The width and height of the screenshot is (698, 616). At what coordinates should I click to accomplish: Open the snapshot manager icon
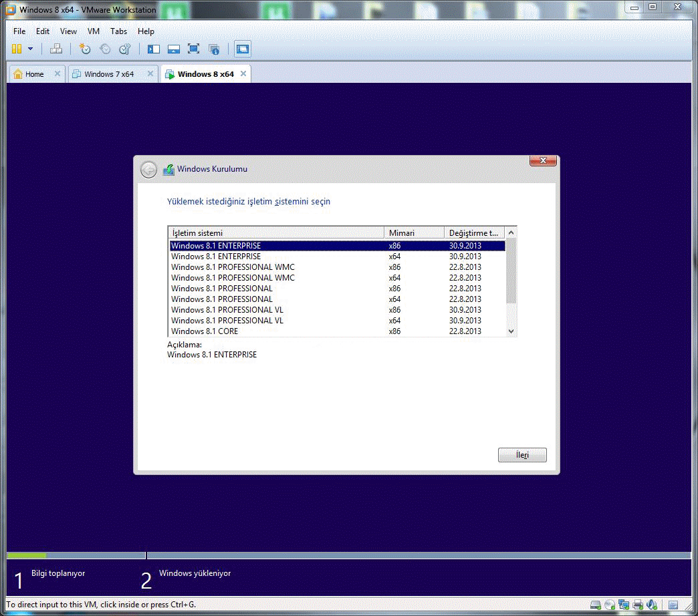[x=125, y=49]
